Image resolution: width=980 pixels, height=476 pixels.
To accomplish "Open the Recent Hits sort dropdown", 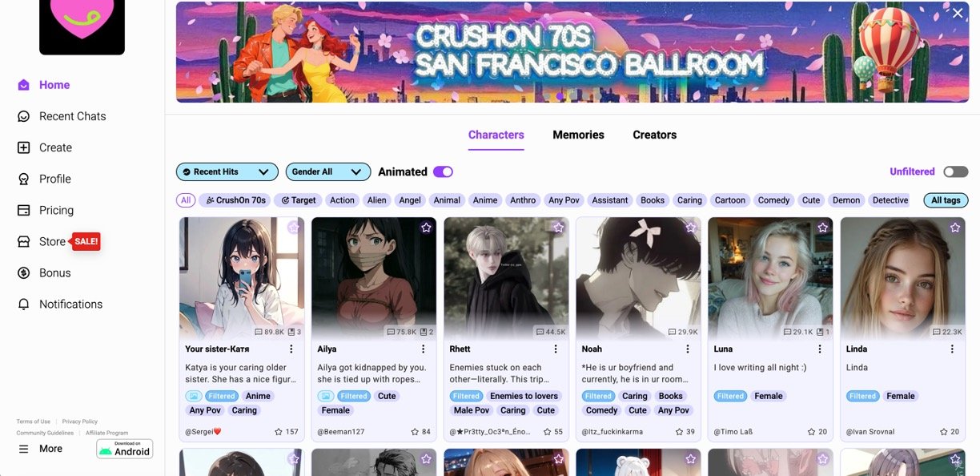I will [x=227, y=171].
